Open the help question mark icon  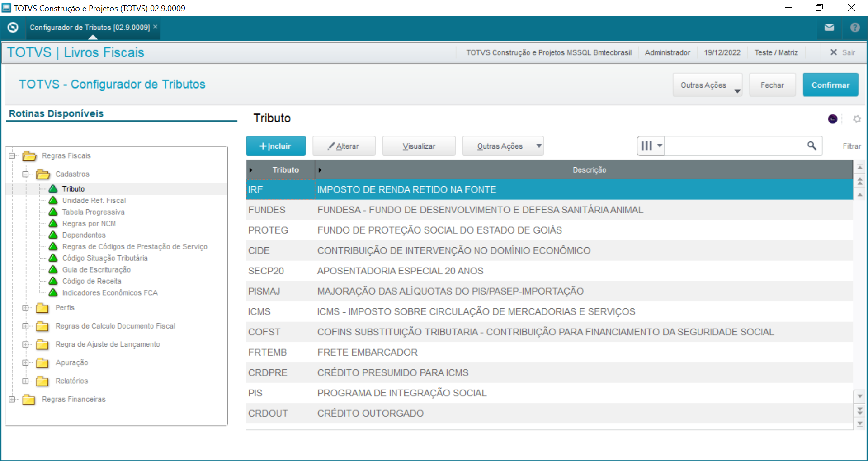coord(855,28)
